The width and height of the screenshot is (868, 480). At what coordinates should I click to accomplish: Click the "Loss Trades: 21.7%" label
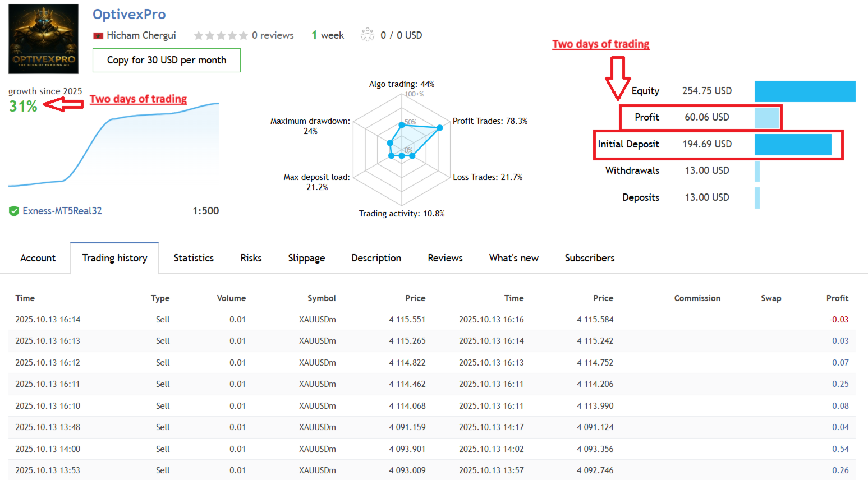488,177
